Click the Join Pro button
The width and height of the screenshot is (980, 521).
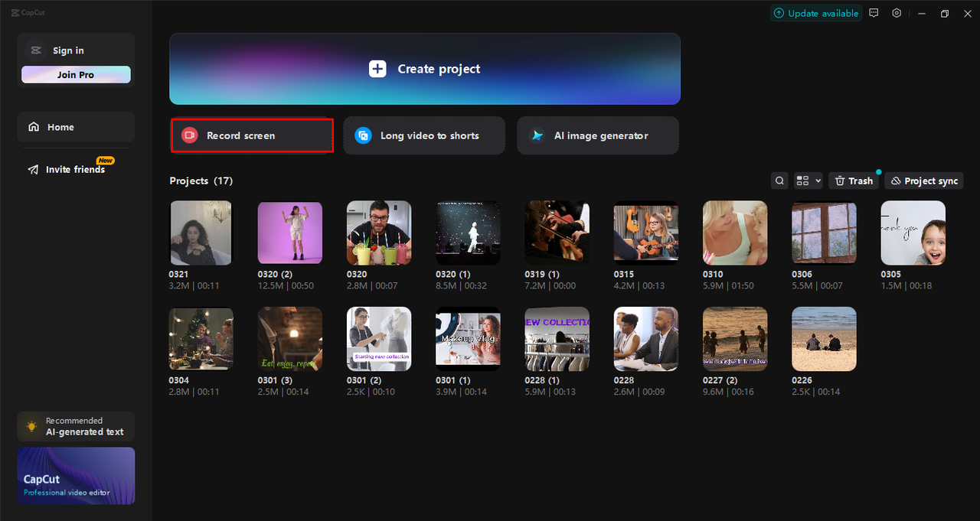(75, 74)
